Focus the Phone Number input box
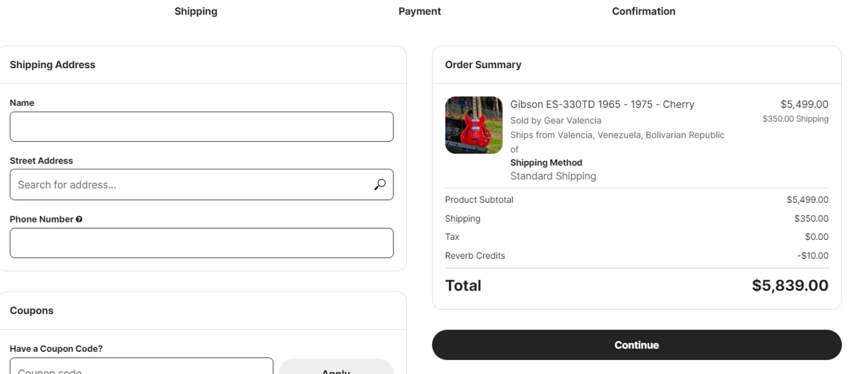The image size is (868, 374). (x=201, y=243)
